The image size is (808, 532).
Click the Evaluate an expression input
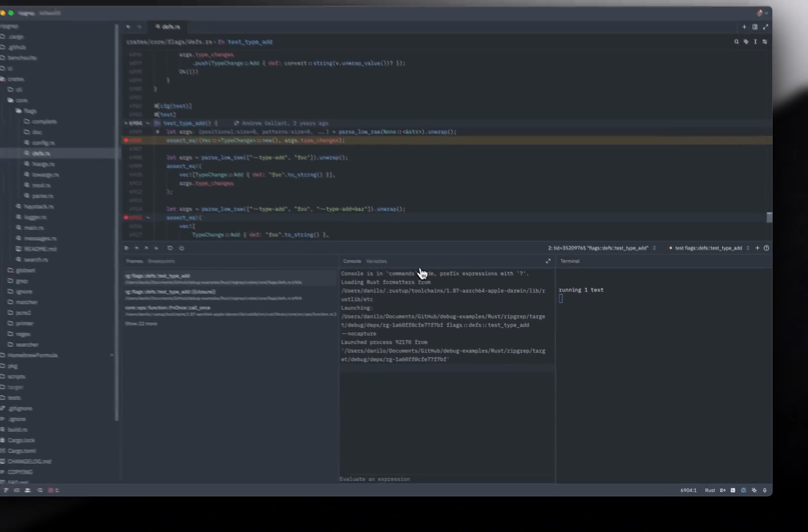tap(446, 479)
